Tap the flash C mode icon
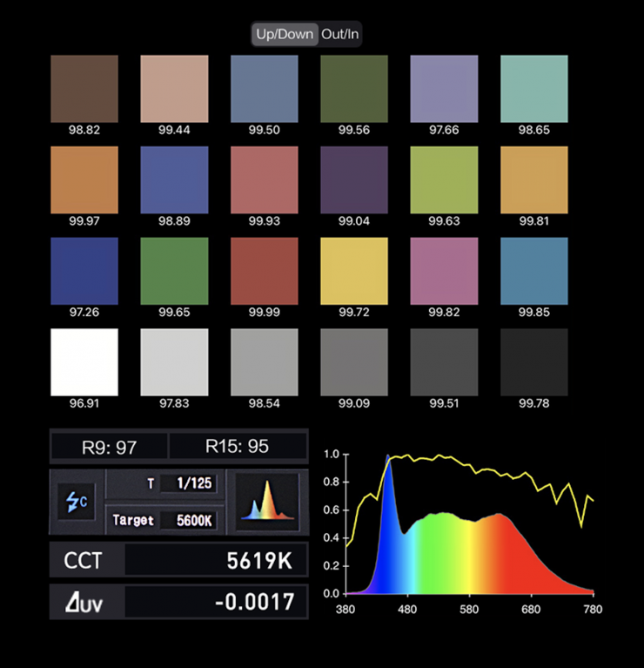The image size is (644, 668). click(x=77, y=503)
